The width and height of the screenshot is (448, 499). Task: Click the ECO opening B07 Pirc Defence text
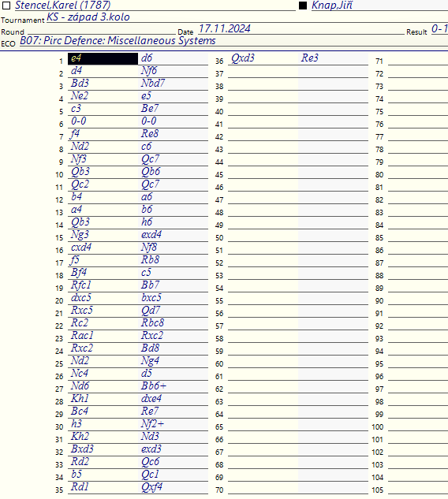118,40
